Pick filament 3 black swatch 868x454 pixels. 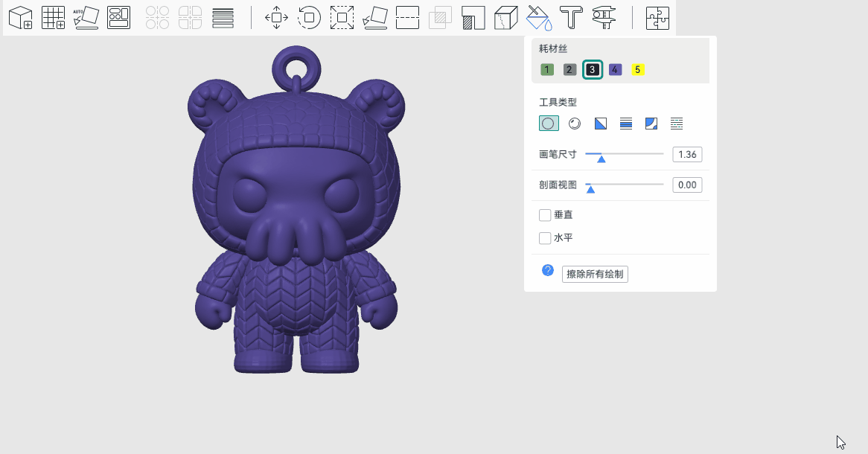(x=593, y=70)
